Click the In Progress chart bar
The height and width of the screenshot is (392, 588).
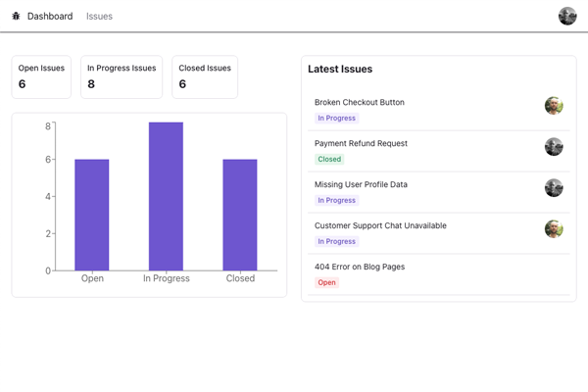[166, 196]
